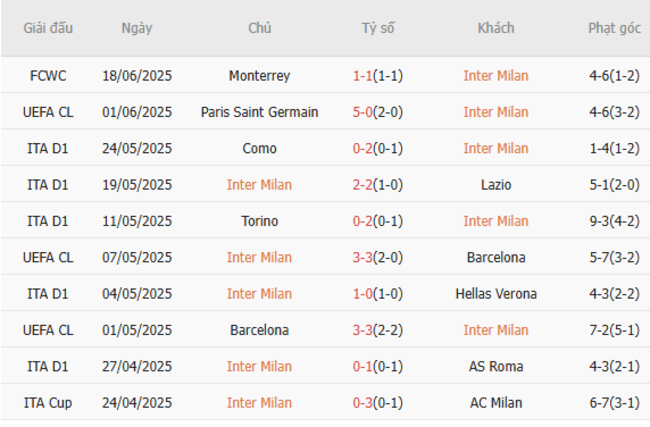This screenshot has height=427, width=650.
Task: Click the "Giải đấu" column header
Action: pos(48,28)
